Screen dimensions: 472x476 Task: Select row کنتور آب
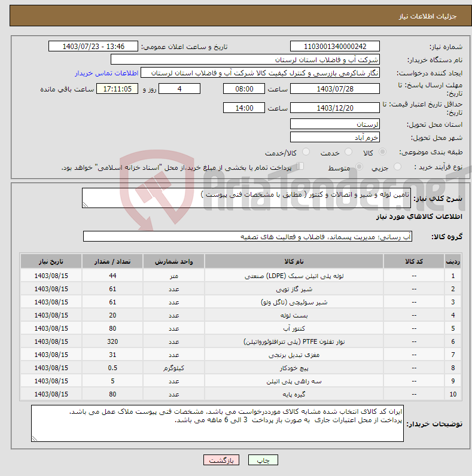click(240, 328)
